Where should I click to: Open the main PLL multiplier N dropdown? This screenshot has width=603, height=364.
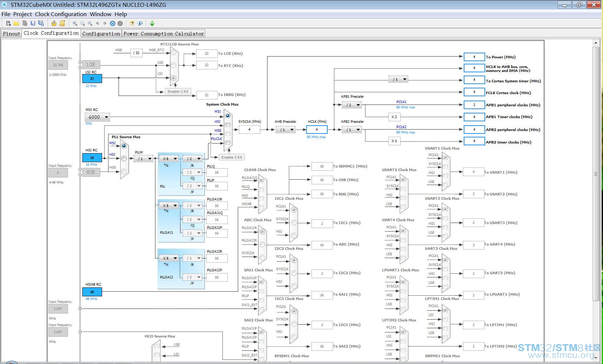[169, 159]
